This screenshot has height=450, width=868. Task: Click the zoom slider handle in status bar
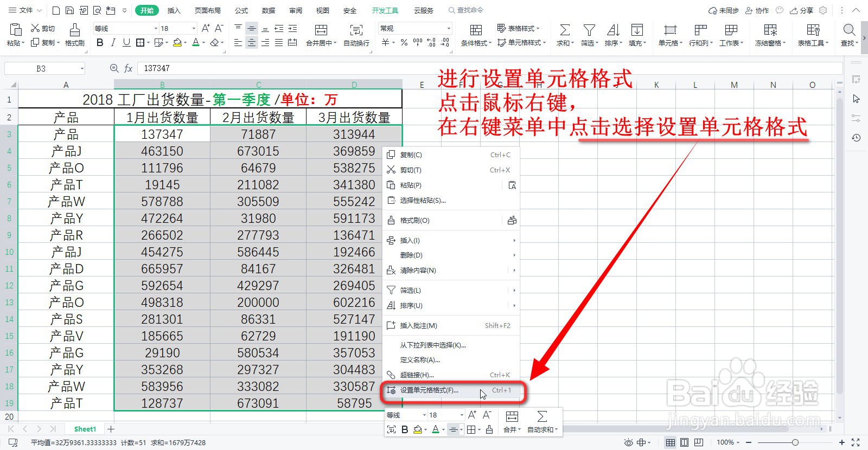[795, 442]
